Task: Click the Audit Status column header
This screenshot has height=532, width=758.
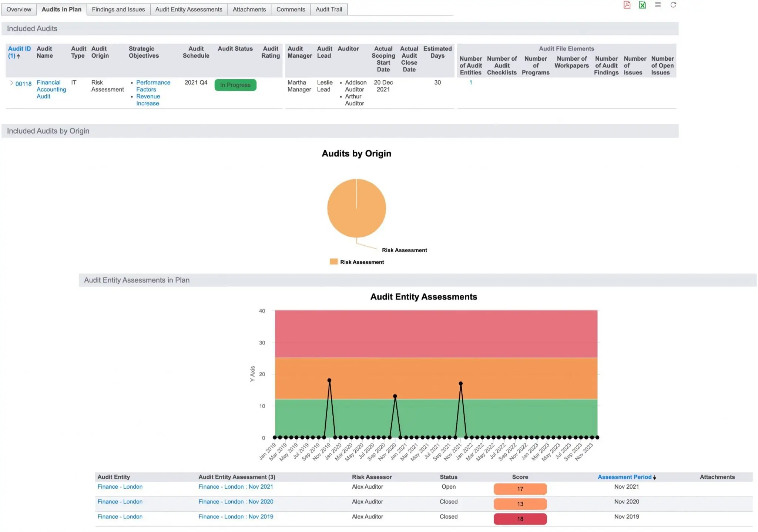Action: pos(235,49)
